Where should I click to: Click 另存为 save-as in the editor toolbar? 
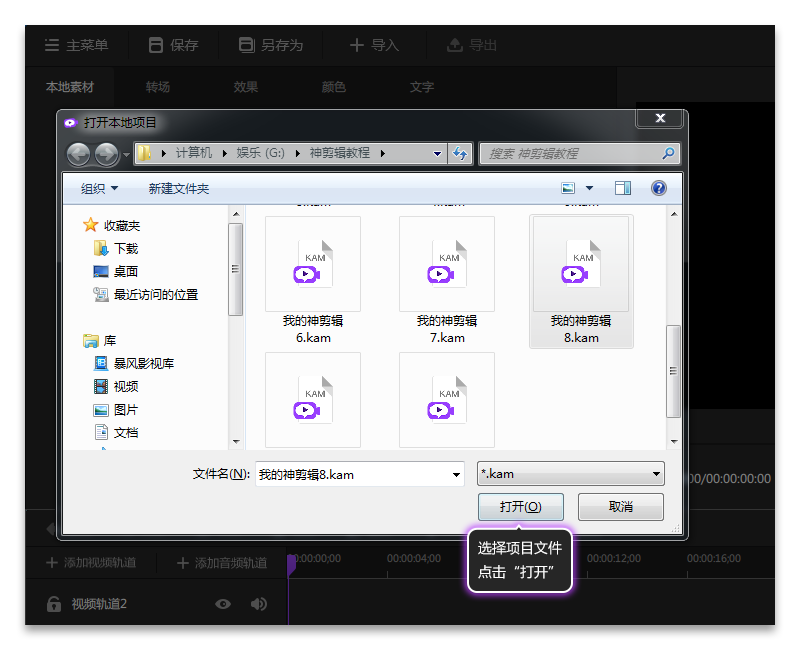pos(271,45)
